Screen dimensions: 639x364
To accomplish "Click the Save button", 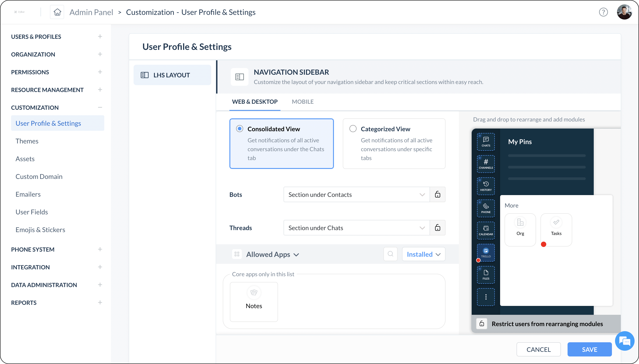I will coord(589,349).
